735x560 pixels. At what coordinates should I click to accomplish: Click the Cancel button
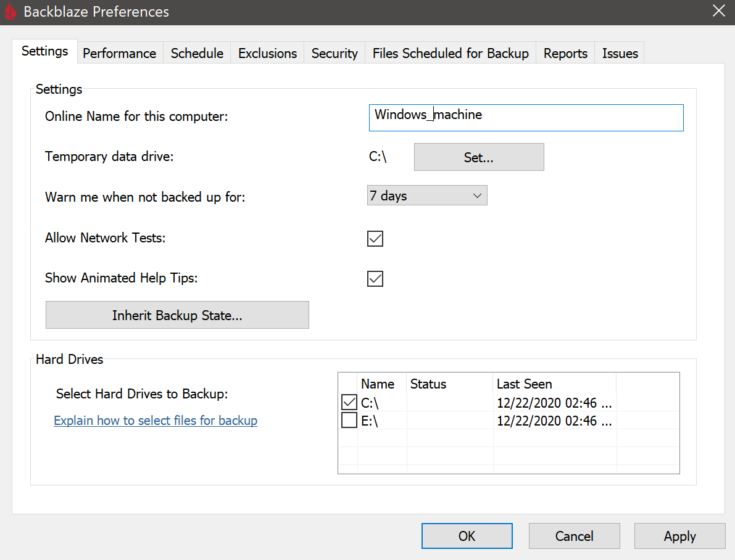(x=574, y=535)
